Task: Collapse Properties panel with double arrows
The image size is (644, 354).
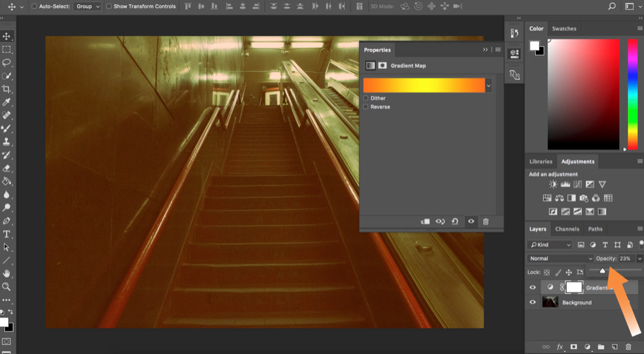Action: [x=485, y=50]
